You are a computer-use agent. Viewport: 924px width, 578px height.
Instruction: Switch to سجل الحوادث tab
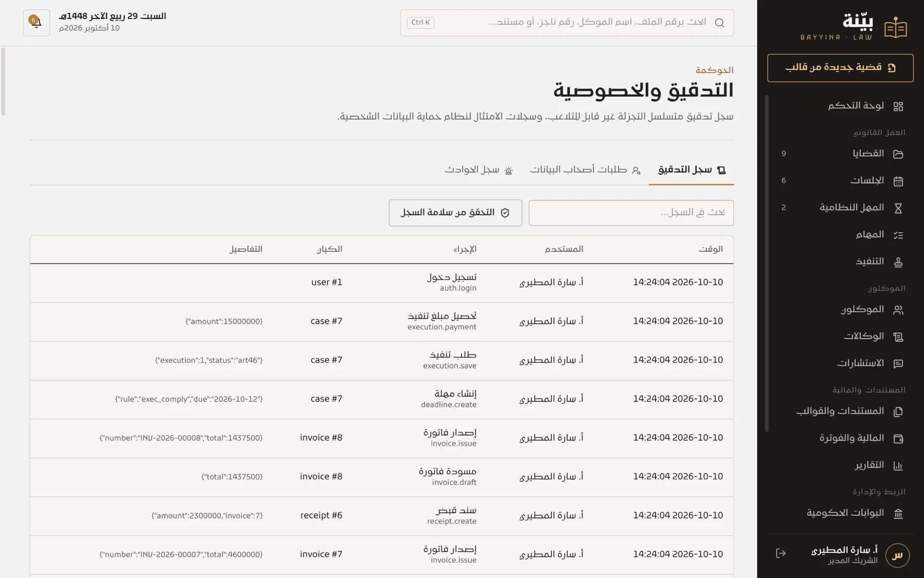(x=479, y=170)
